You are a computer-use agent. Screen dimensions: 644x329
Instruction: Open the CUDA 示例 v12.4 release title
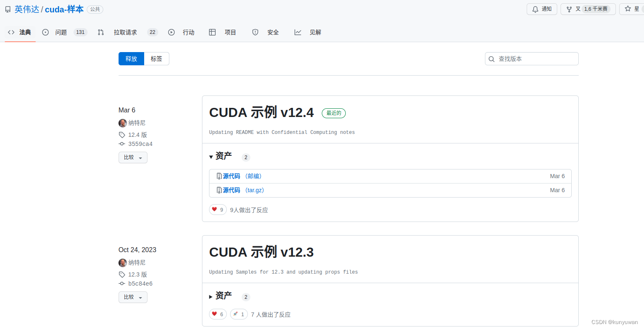261,112
